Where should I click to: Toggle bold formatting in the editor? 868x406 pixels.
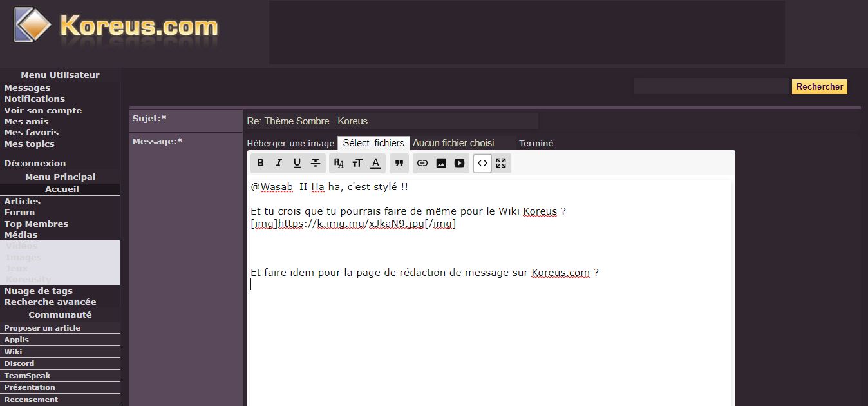coord(260,163)
